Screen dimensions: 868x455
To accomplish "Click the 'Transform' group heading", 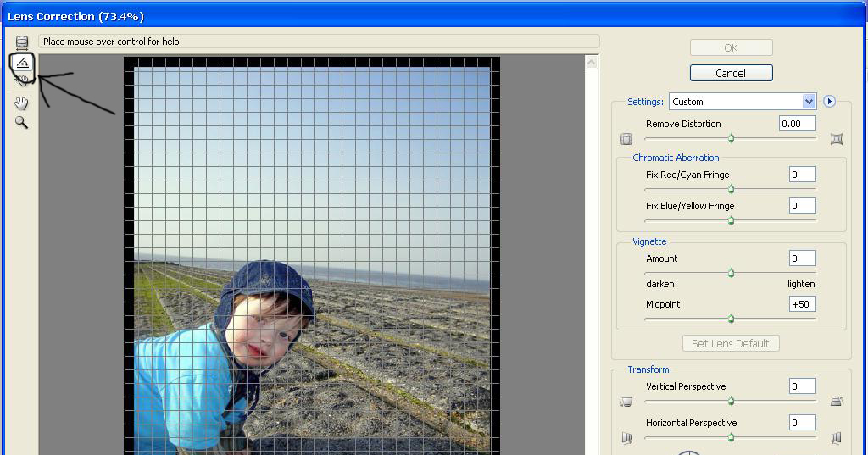I will pos(648,369).
